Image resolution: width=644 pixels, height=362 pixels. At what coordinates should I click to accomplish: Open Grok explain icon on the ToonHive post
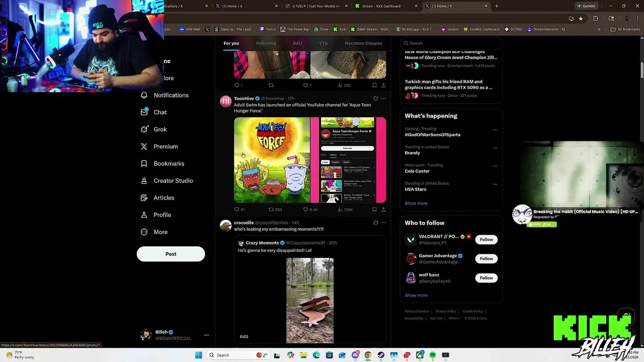pyautogui.click(x=375, y=99)
